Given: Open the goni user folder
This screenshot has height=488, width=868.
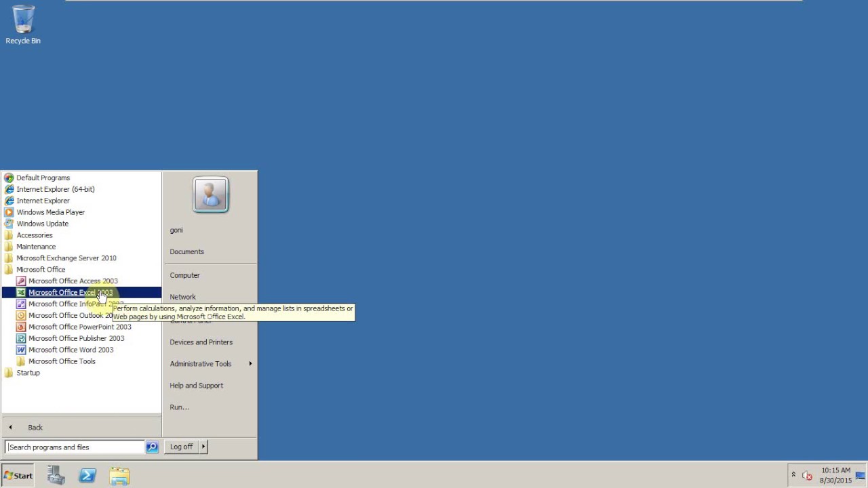Looking at the screenshot, I should pos(176,230).
